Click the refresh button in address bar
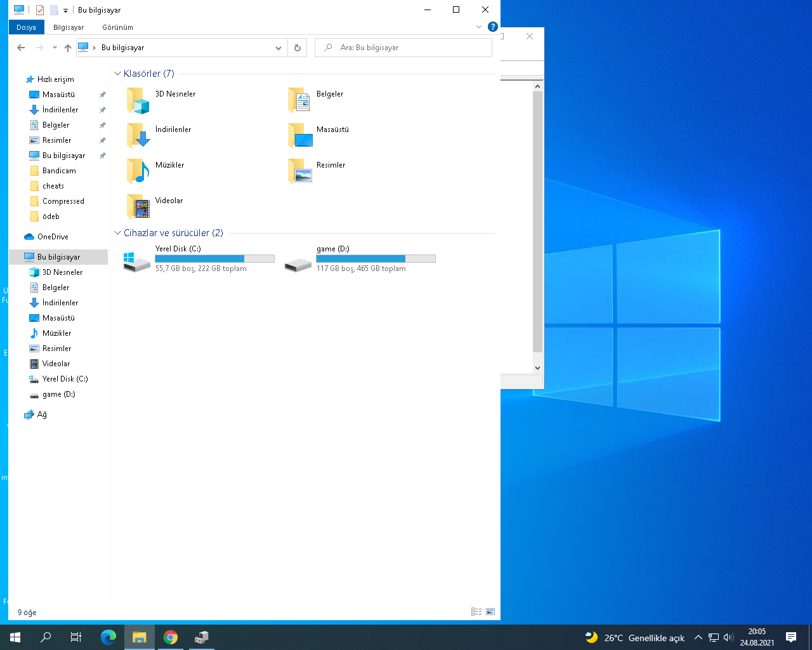Viewport: 812px width, 650px height. (298, 48)
